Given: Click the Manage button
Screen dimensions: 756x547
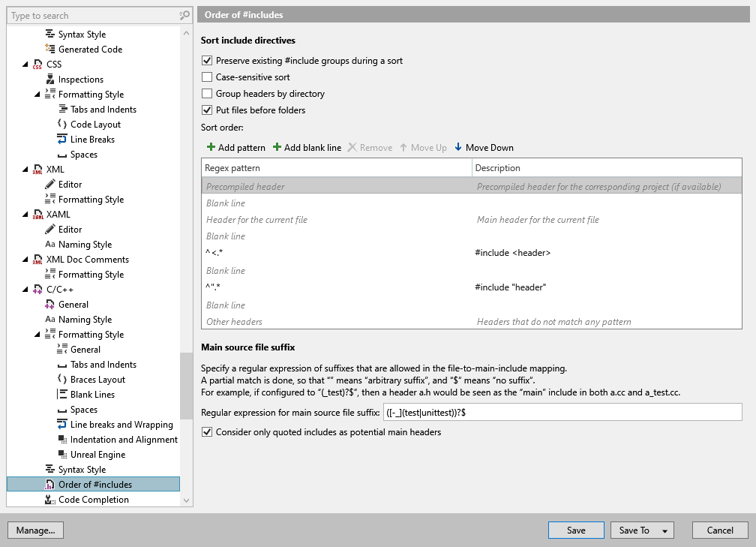Looking at the screenshot, I should [x=35, y=530].
